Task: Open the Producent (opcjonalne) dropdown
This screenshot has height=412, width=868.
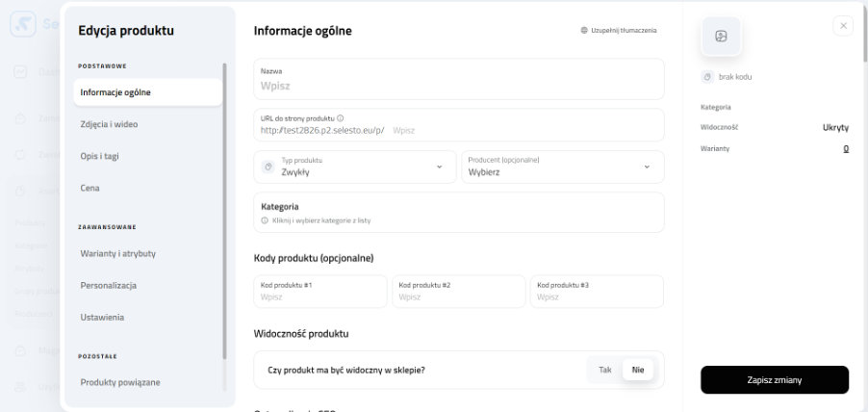Action: pos(563,167)
